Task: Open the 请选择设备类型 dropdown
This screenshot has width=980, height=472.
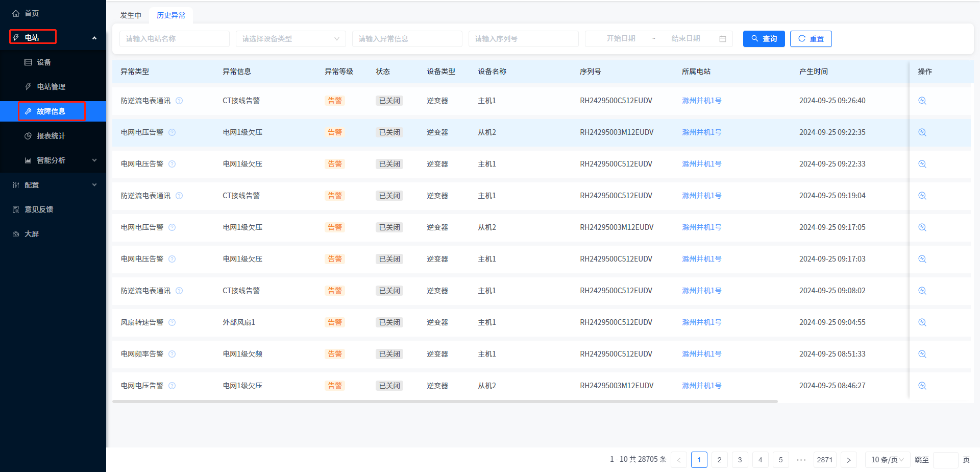Action: (x=290, y=39)
